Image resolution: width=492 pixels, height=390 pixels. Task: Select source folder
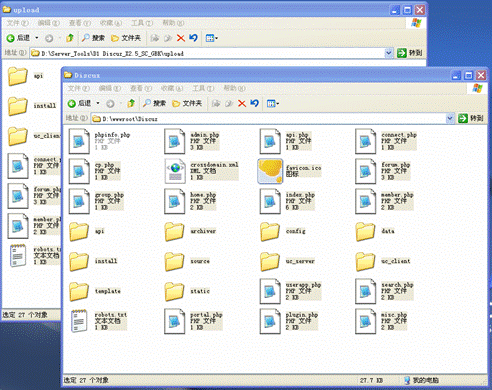(175, 261)
